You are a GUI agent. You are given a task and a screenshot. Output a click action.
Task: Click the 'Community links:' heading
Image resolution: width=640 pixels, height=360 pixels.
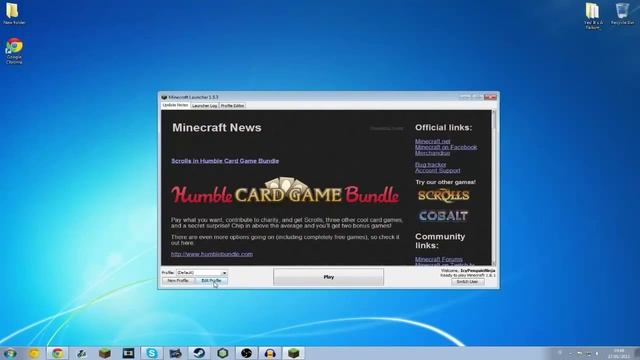pos(440,241)
